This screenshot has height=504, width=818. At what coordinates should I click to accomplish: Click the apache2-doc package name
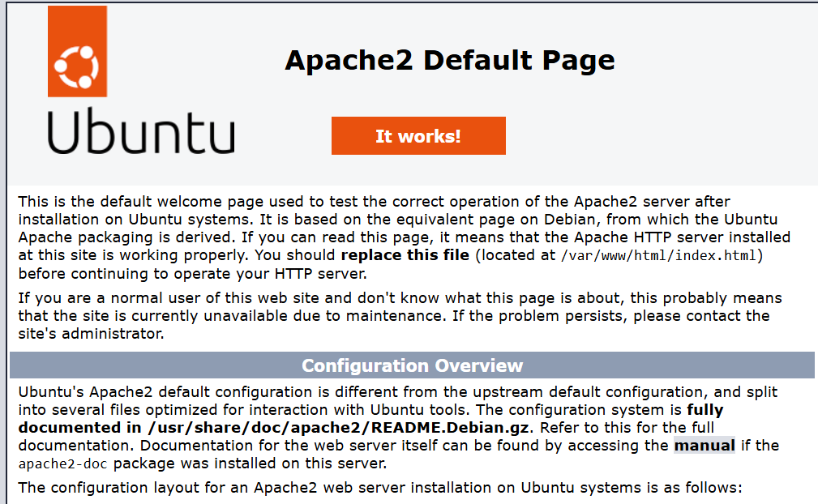tap(63, 465)
